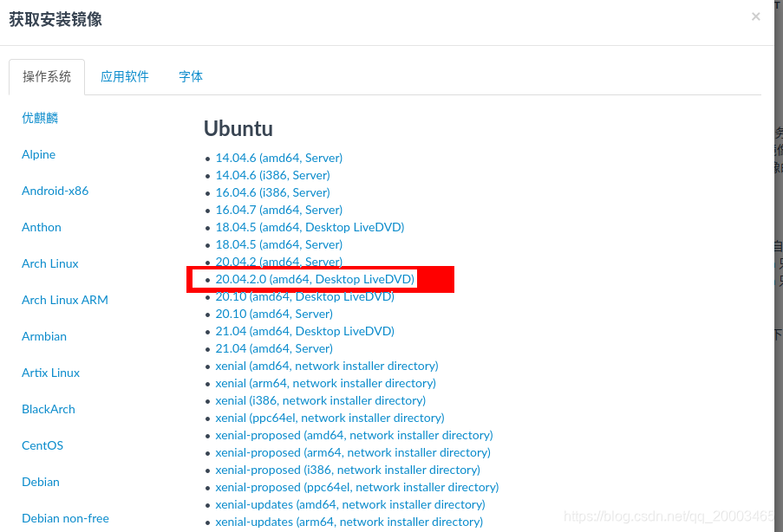
Task: Open xenial-proposed (amd64, network installer directory)
Action: click(x=354, y=435)
